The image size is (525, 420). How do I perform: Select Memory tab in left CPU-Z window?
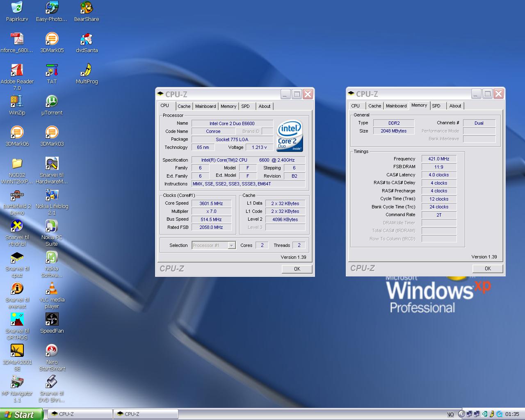coord(228,106)
